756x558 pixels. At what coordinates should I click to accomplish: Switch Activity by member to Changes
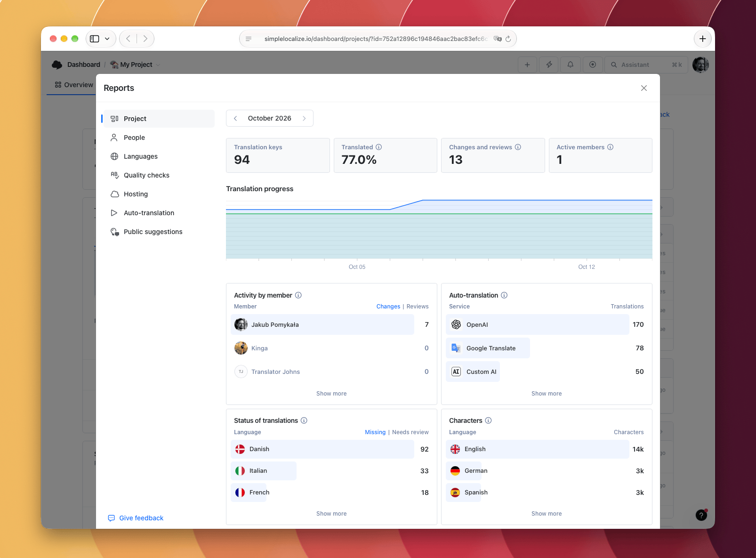coord(388,307)
